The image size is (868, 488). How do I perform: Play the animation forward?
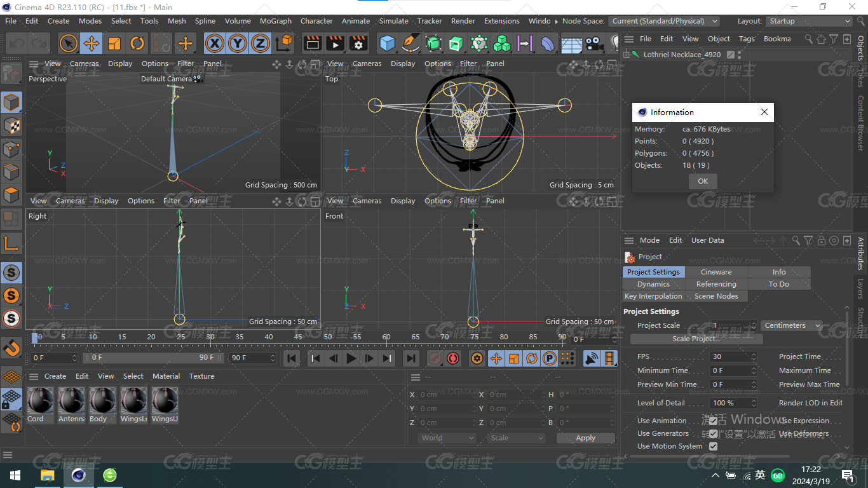tap(351, 358)
